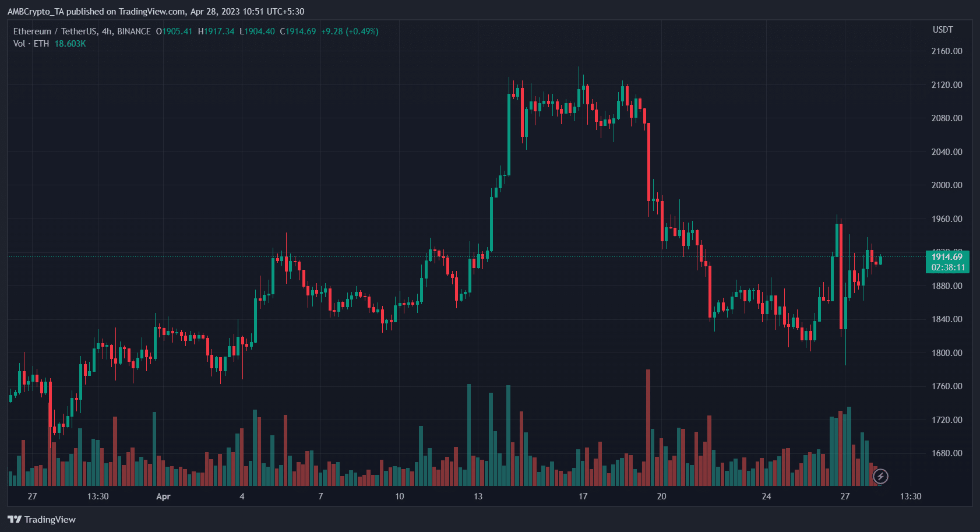The height and width of the screenshot is (532, 980).
Task: Click the 1960.00 price axis label
Action: [947, 219]
